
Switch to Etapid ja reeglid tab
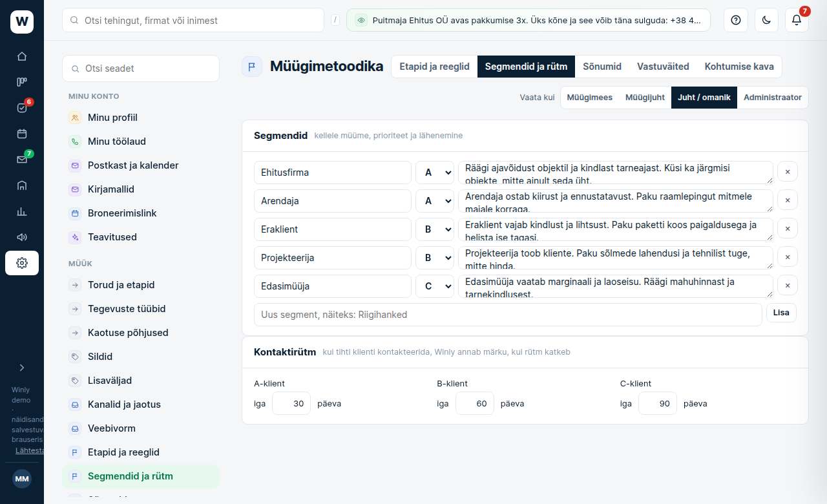(434, 67)
